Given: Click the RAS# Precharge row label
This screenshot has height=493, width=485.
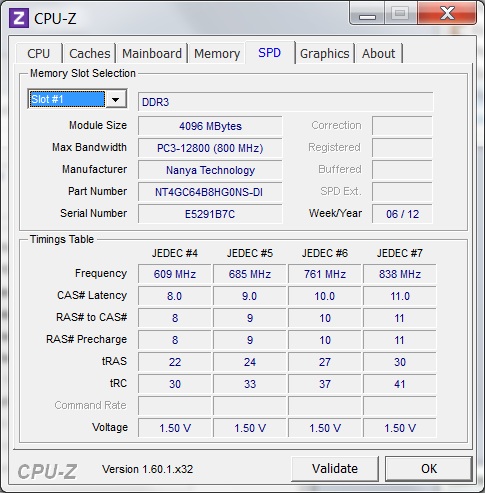Looking at the screenshot, I should pos(87,339).
